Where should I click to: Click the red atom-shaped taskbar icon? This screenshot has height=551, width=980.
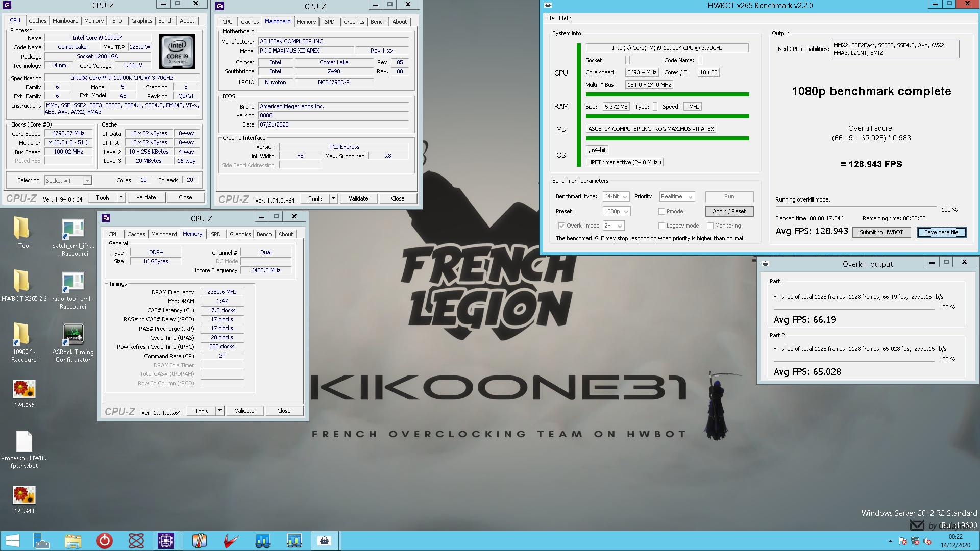click(x=136, y=541)
